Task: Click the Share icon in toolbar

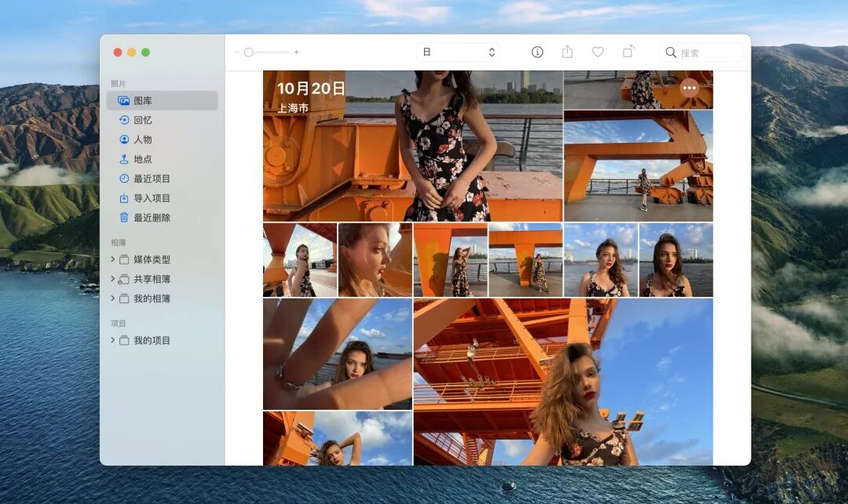Action: coord(568,52)
